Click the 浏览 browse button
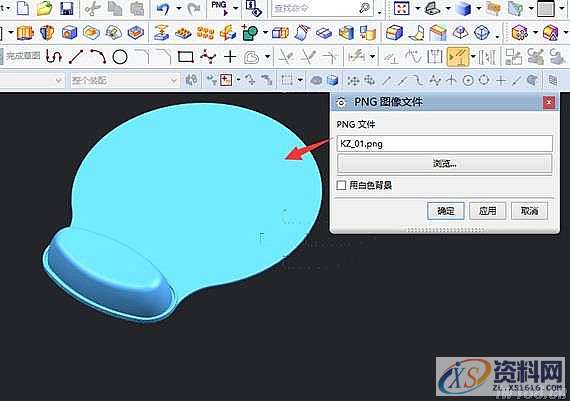This screenshot has height=401, width=570. [x=444, y=164]
